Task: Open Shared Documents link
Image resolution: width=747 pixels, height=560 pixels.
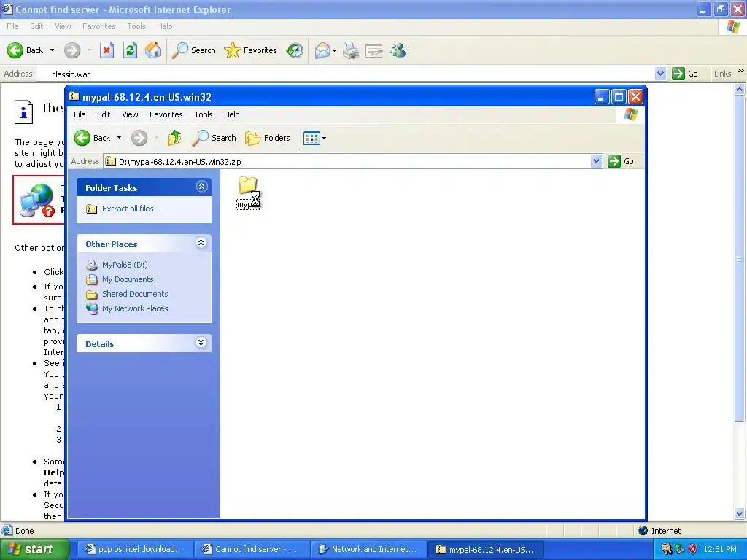Action: (x=135, y=294)
